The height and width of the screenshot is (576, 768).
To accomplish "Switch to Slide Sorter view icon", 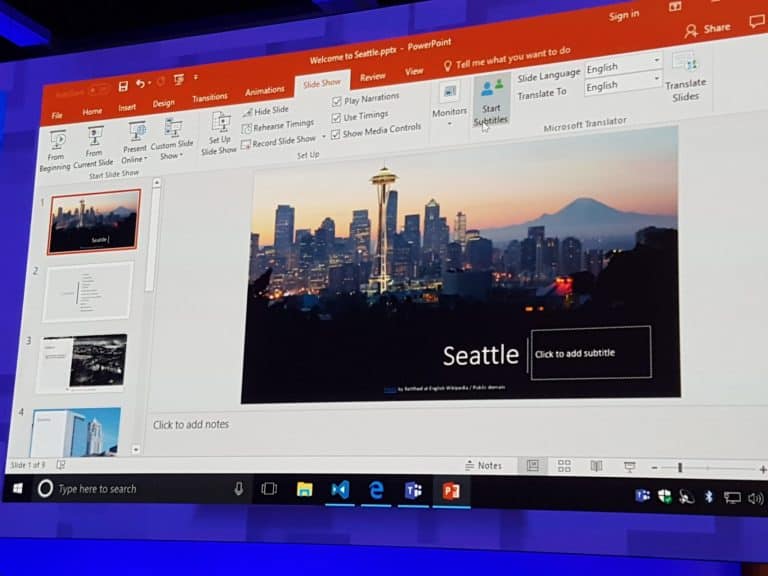I will click(x=564, y=465).
